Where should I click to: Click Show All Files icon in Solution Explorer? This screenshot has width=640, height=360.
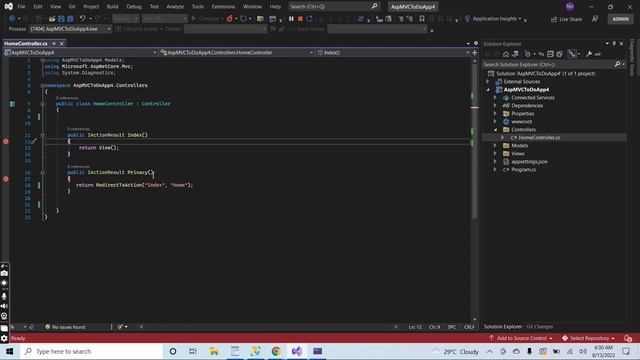click(x=559, y=54)
